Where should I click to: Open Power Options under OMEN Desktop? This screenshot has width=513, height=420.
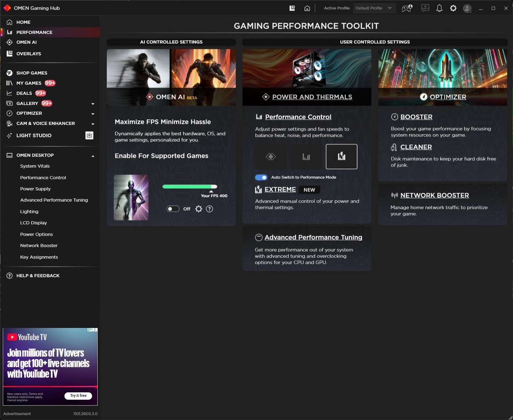pos(36,234)
